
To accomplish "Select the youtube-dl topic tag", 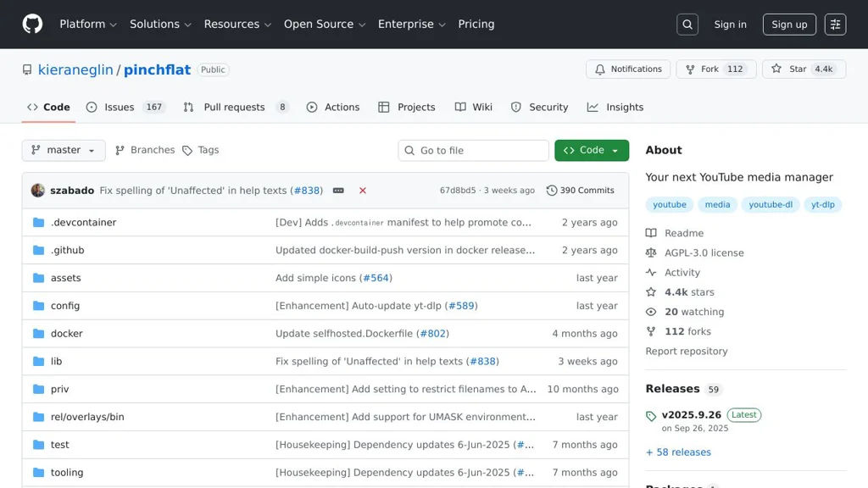I will [x=771, y=204].
